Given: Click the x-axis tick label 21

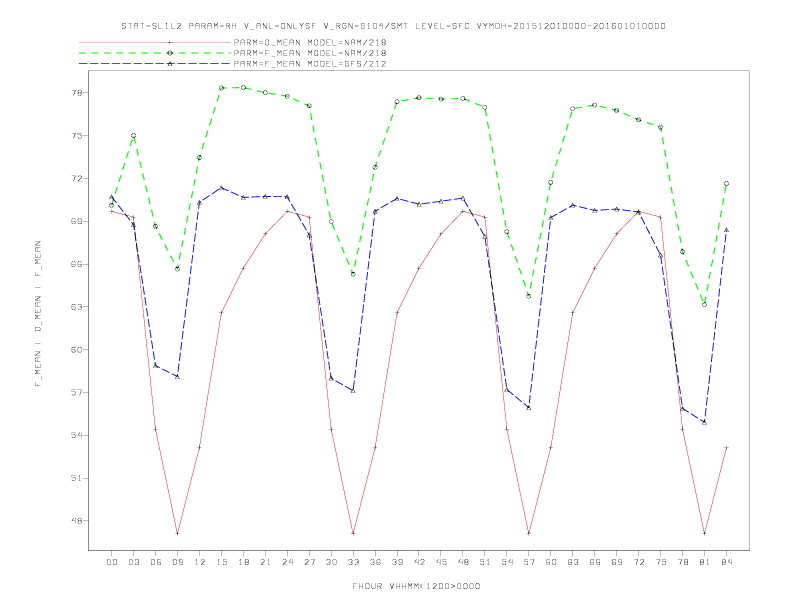Looking at the screenshot, I should (266, 562).
